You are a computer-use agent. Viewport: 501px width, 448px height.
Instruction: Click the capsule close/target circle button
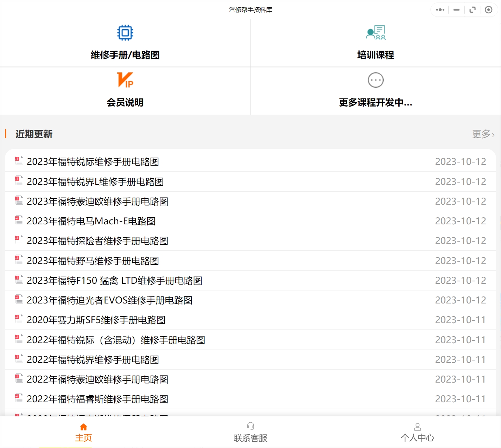[x=488, y=9]
